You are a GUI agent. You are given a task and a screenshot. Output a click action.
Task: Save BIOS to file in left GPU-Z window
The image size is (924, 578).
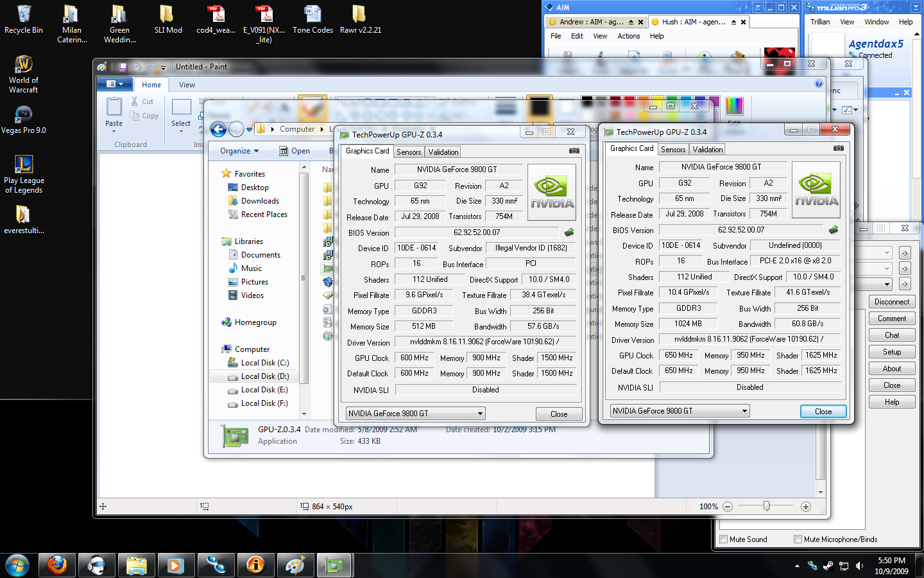coord(569,232)
